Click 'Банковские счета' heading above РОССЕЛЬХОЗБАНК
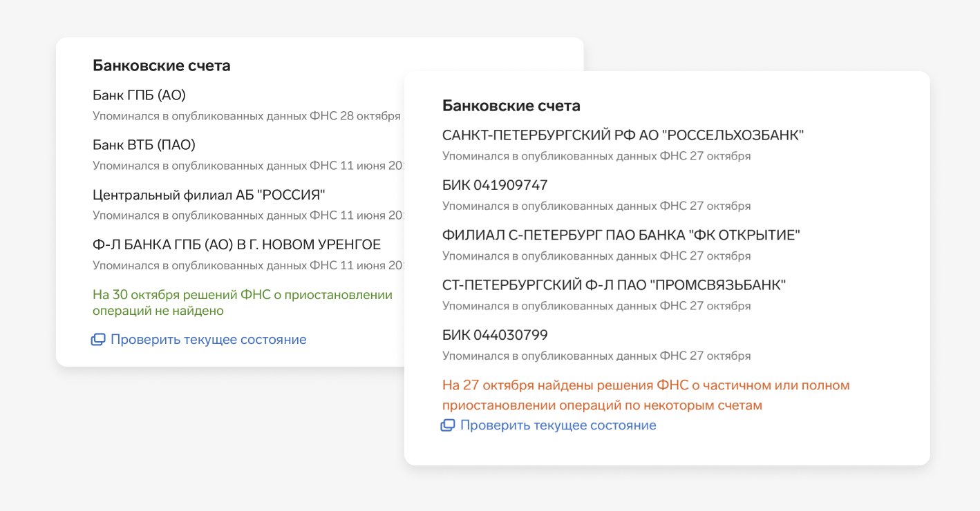 511,106
